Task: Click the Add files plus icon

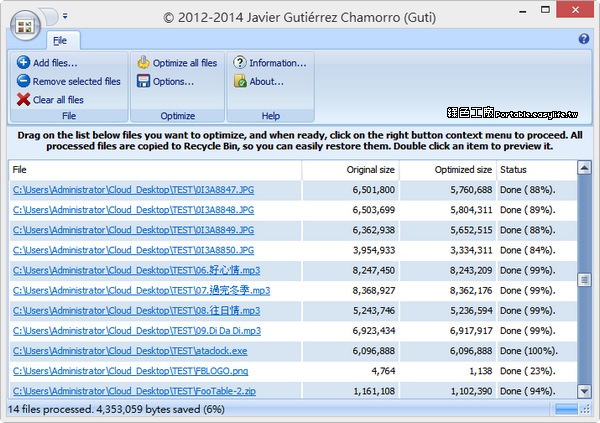Action: pos(23,62)
